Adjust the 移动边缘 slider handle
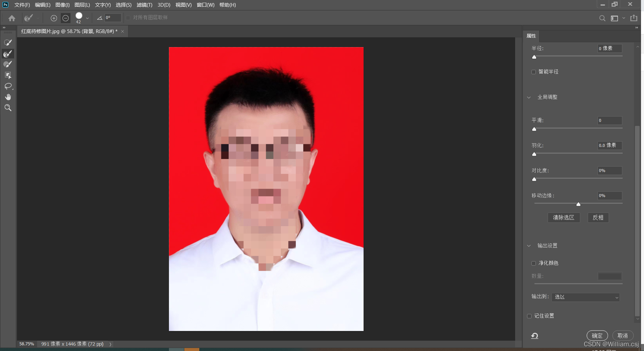 [x=579, y=204]
